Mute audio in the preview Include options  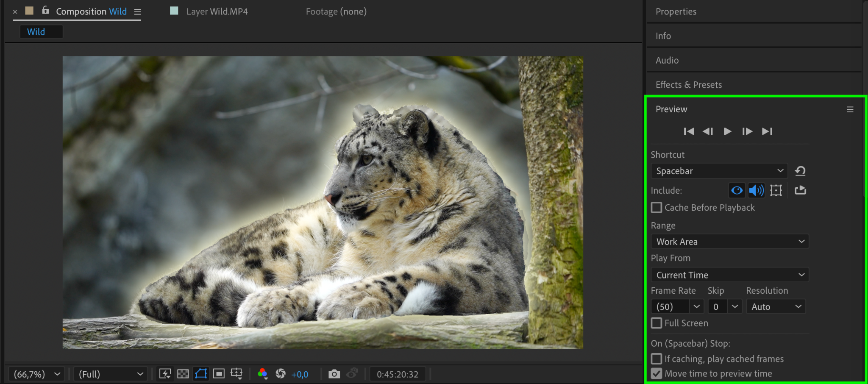click(756, 190)
